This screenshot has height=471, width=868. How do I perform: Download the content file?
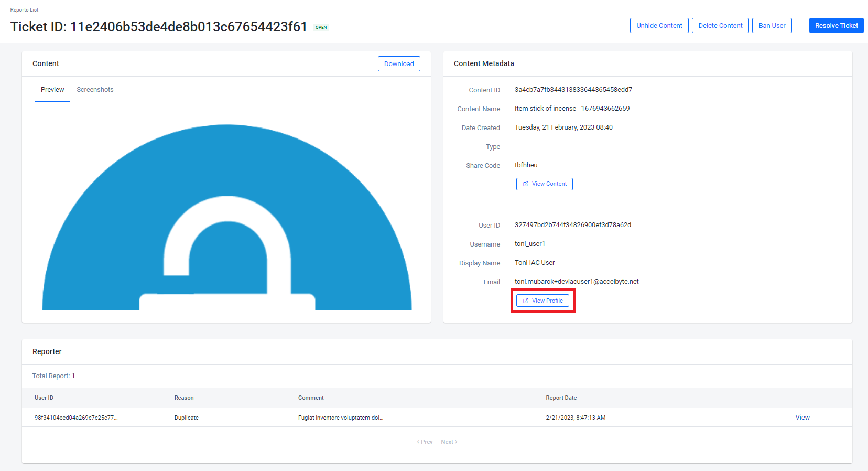tap(399, 64)
